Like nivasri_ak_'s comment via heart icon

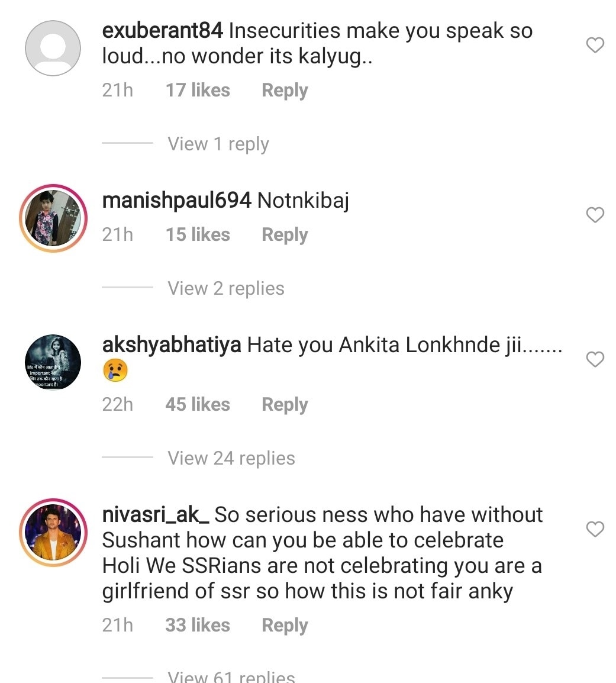click(x=595, y=529)
